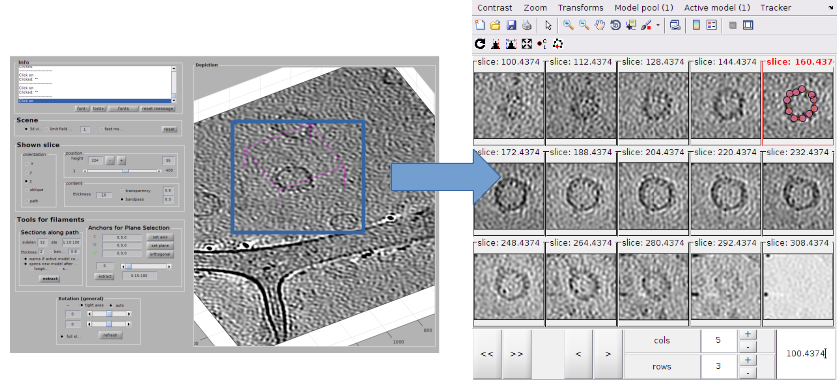Expand the brush tool dropdown arrow

click(x=658, y=25)
